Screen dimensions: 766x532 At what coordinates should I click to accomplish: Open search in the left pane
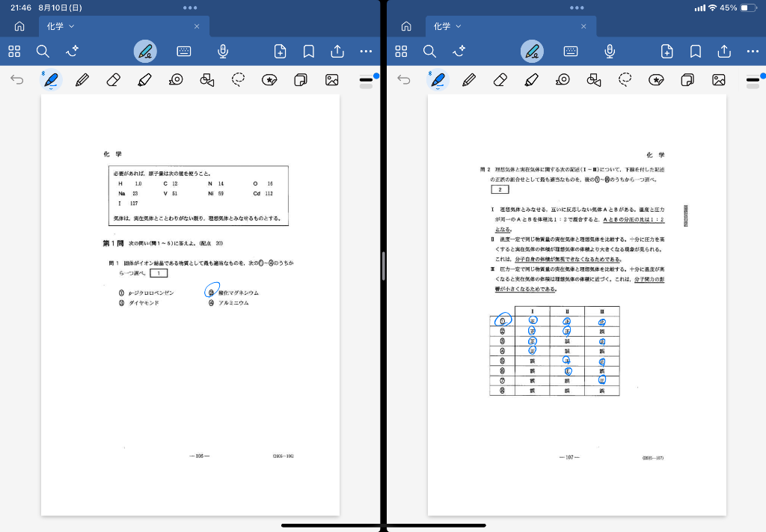(x=43, y=52)
